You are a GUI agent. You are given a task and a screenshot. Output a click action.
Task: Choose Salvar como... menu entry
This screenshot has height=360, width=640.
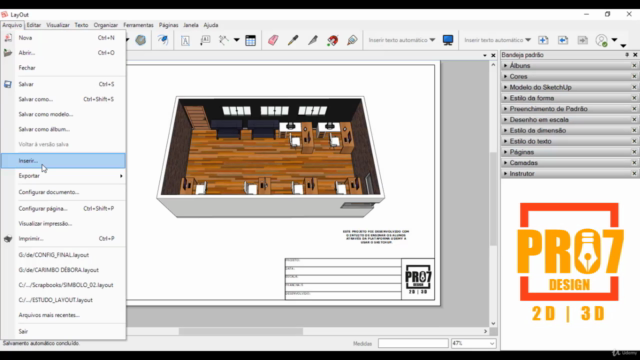point(63,99)
